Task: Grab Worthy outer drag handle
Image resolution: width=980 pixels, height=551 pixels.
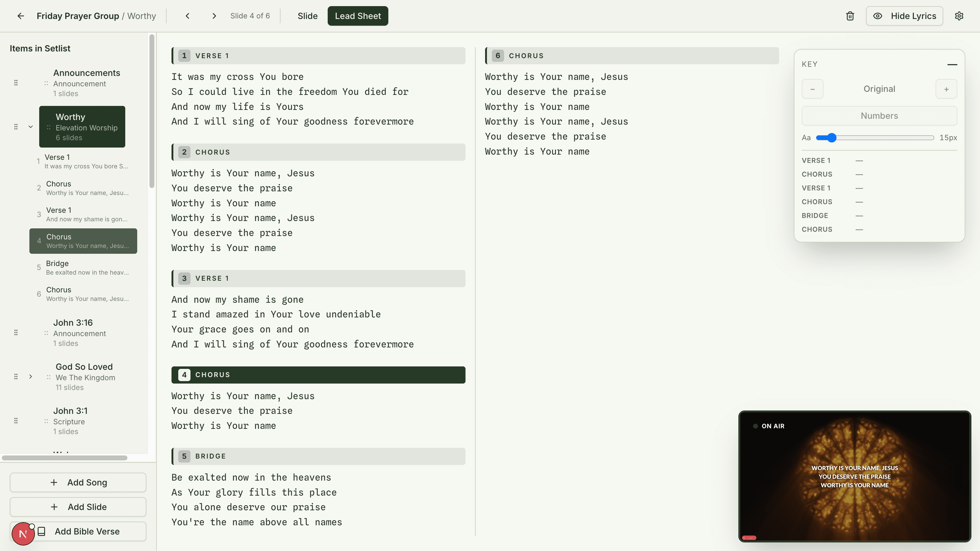Action: [x=16, y=127]
